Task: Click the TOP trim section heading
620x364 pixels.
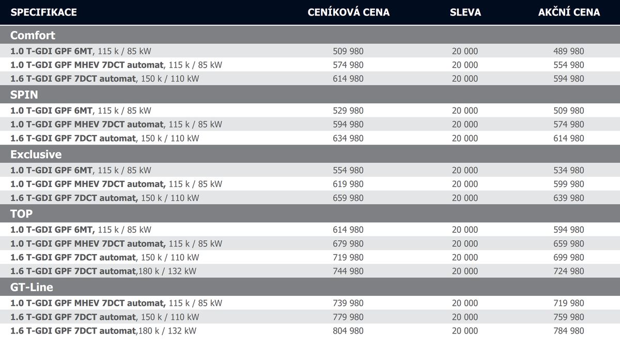Action: [22, 214]
